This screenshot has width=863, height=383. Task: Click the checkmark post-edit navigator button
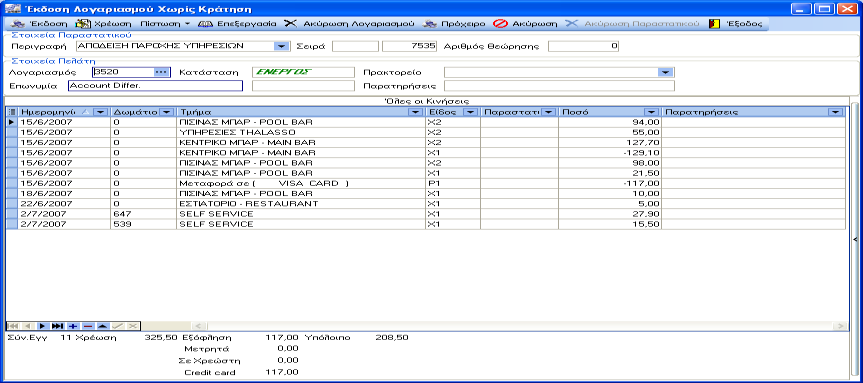117,326
